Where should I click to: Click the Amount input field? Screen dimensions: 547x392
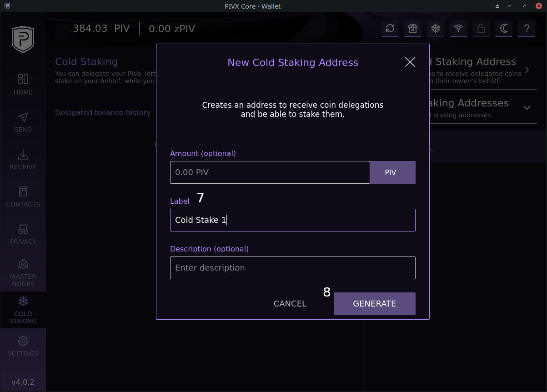(x=270, y=172)
